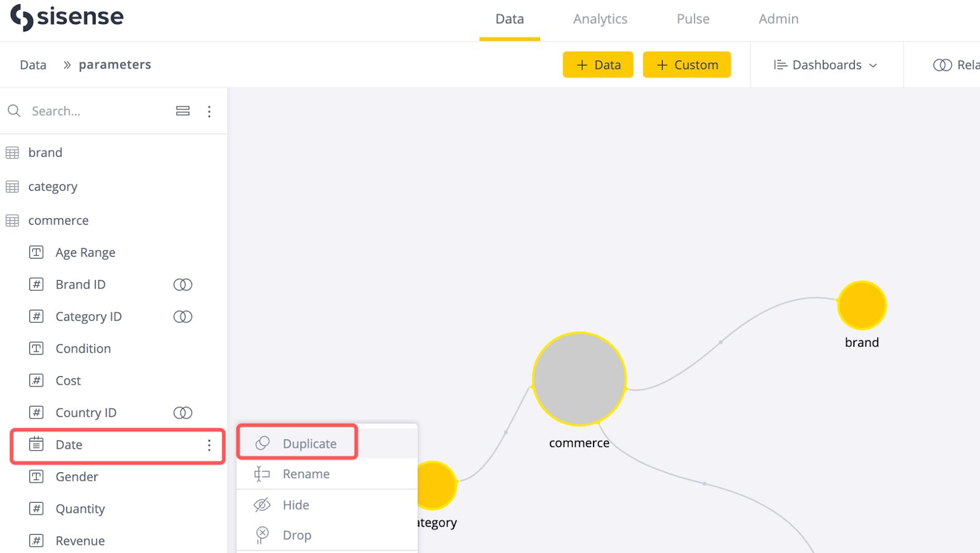Viewport: 980px width, 553px height.
Task: Select the gray commerce node in diagram
Action: [579, 379]
